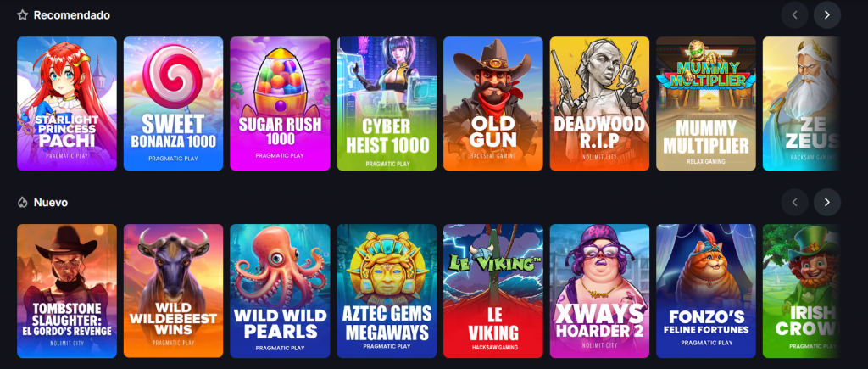Go back in Recomendado with left arrow
The image size is (868, 369).
pyautogui.click(x=795, y=15)
